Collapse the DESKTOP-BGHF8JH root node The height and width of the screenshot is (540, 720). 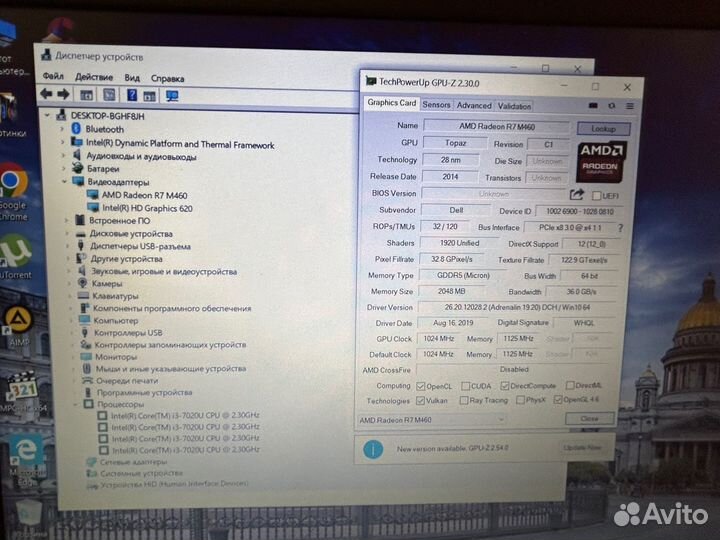pos(47,115)
